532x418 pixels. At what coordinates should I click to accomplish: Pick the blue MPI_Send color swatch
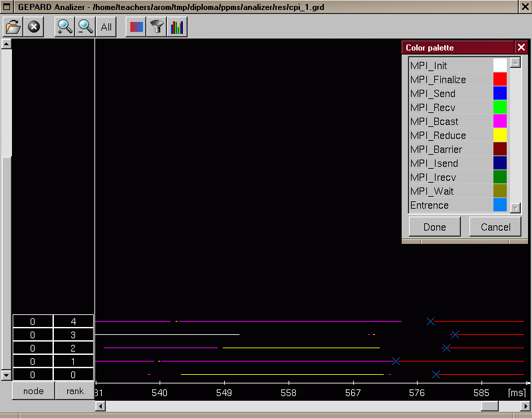click(499, 94)
